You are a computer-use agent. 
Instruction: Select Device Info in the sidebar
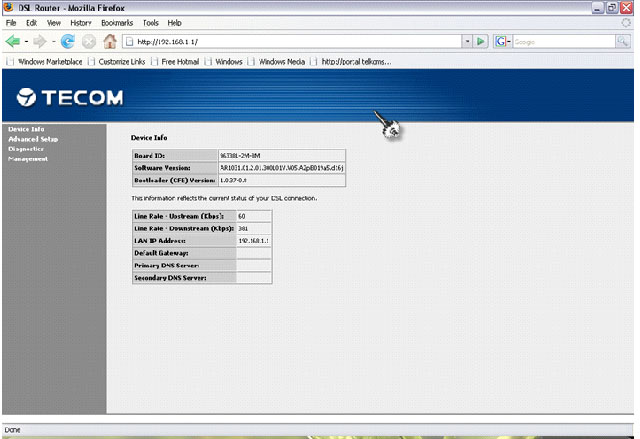(x=26, y=129)
